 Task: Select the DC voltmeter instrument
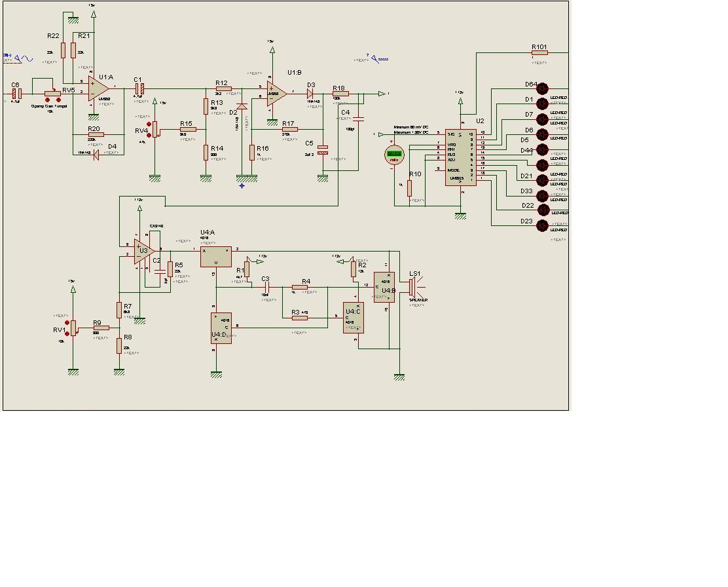(x=394, y=155)
